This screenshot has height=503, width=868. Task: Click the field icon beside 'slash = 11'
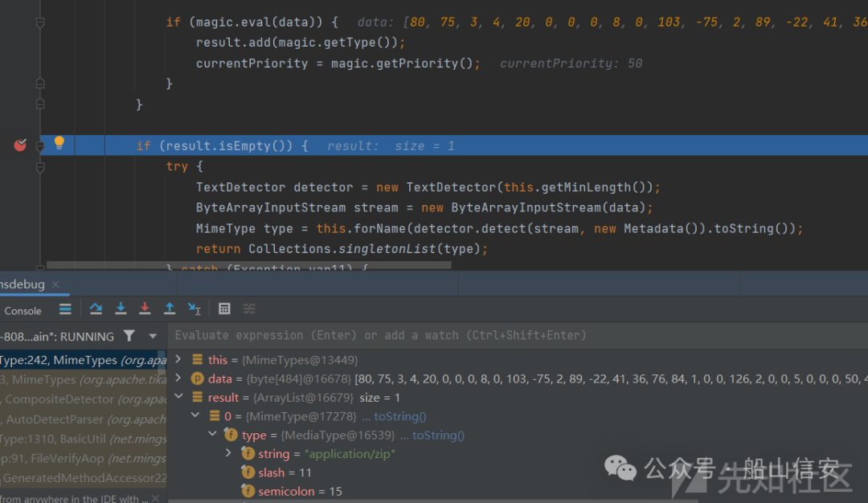click(x=248, y=472)
